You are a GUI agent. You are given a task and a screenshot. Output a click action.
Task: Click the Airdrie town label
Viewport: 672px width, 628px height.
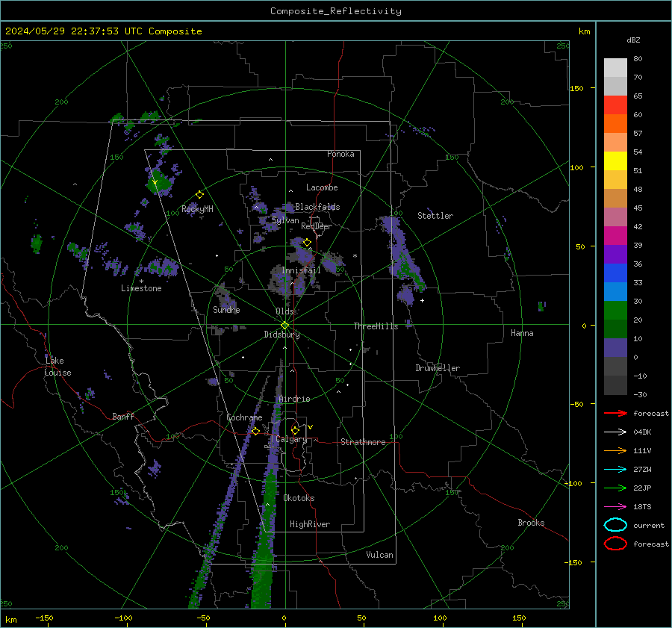tap(294, 399)
